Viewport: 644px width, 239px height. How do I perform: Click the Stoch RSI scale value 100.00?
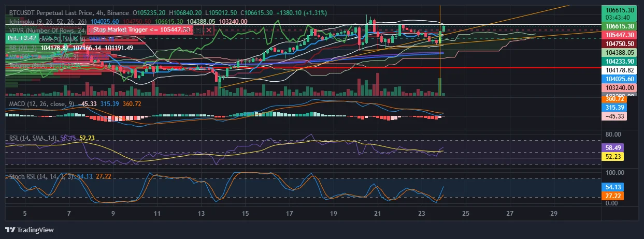click(615, 172)
